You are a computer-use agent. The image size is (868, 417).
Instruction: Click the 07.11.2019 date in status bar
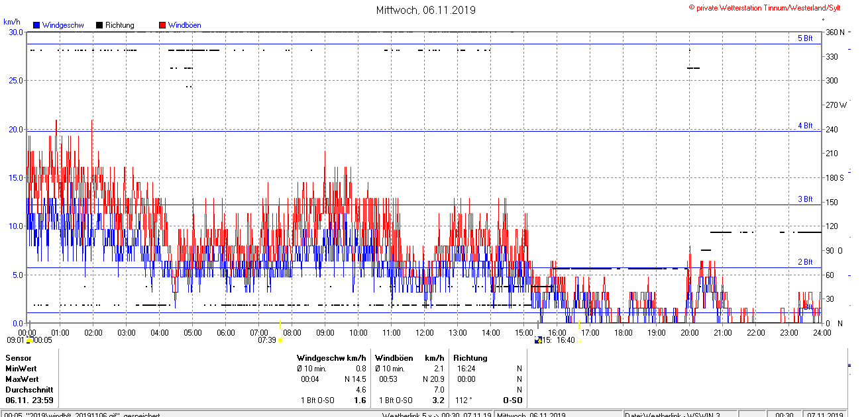pyautogui.click(x=824, y=414)
